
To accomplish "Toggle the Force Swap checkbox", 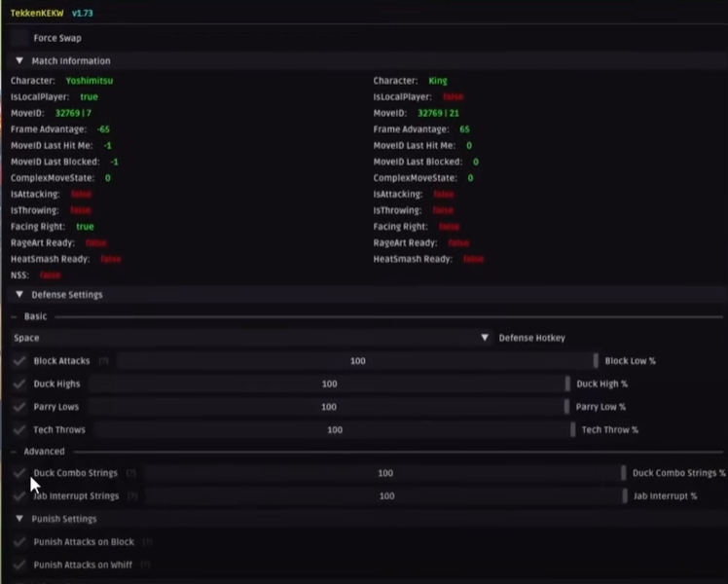I will [x=19, y=38].
